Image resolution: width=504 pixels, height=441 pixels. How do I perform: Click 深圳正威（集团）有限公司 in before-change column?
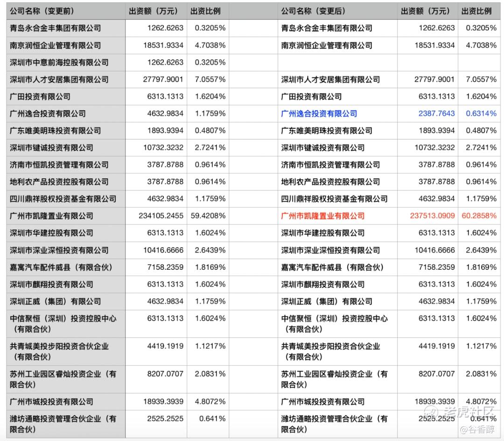(x=55, y=301)
